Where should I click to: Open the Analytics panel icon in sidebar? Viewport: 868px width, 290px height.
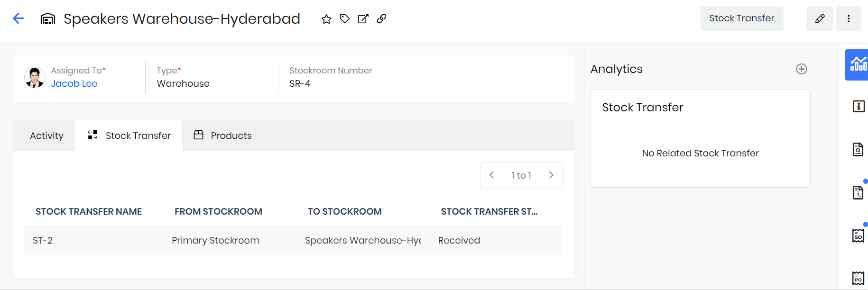click(858, 65)
